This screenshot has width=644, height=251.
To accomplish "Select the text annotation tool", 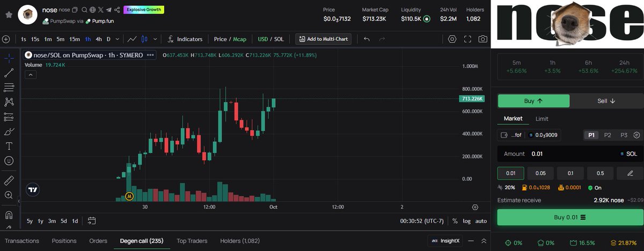I will pos(9,146).
